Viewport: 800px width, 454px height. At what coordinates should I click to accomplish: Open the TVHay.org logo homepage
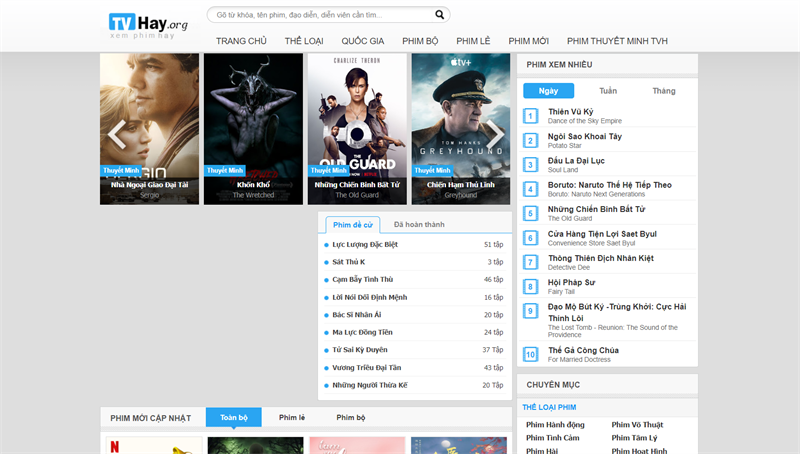coord(148,26)
